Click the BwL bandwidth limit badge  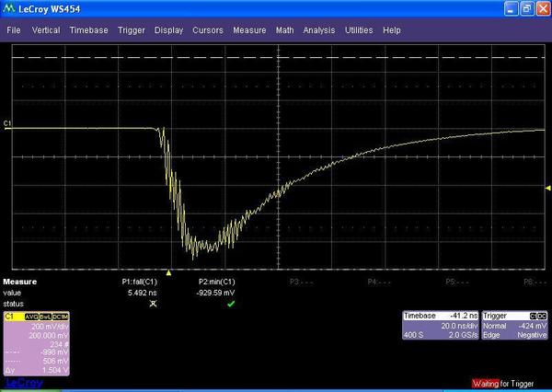(46, 317)
